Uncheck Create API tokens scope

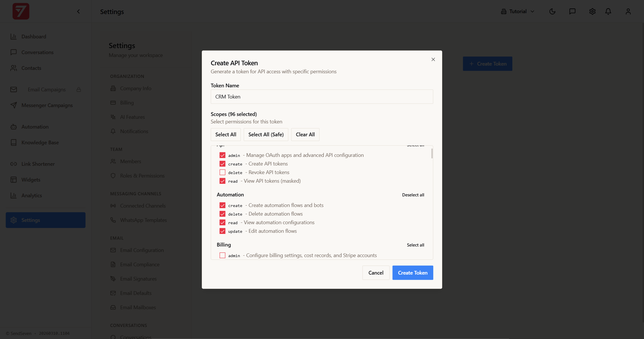click(x=222, y=164)
